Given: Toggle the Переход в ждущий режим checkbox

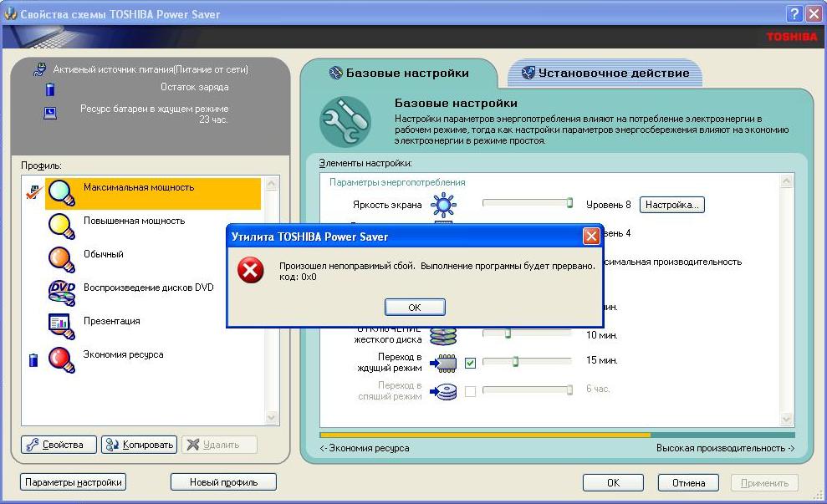Looking at the screenshot, I should click(470, 363).
